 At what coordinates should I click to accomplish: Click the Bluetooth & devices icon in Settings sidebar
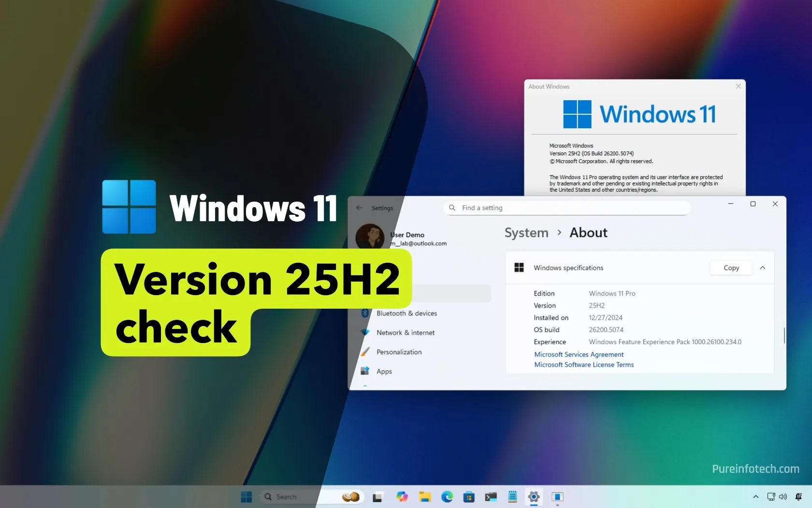[x=365, y=313]
